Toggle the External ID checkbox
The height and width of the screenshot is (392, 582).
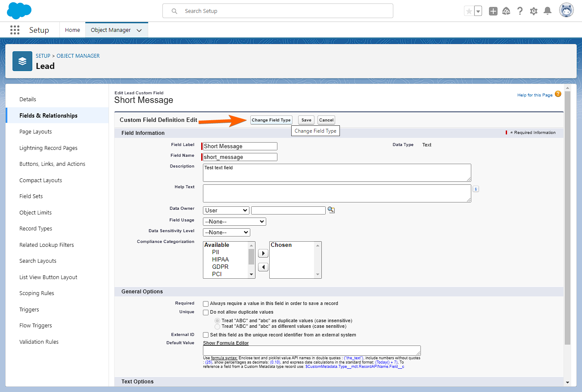tap(206, 335)
